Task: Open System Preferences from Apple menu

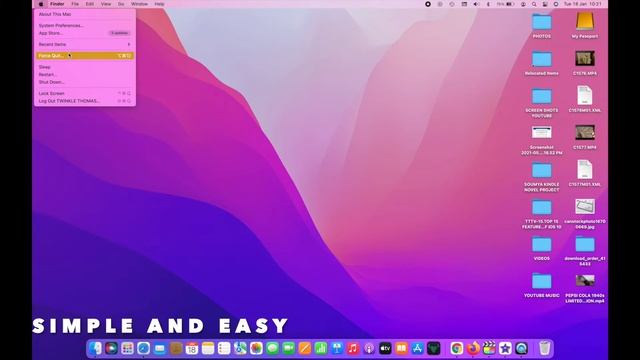Action: pos(84,25)
